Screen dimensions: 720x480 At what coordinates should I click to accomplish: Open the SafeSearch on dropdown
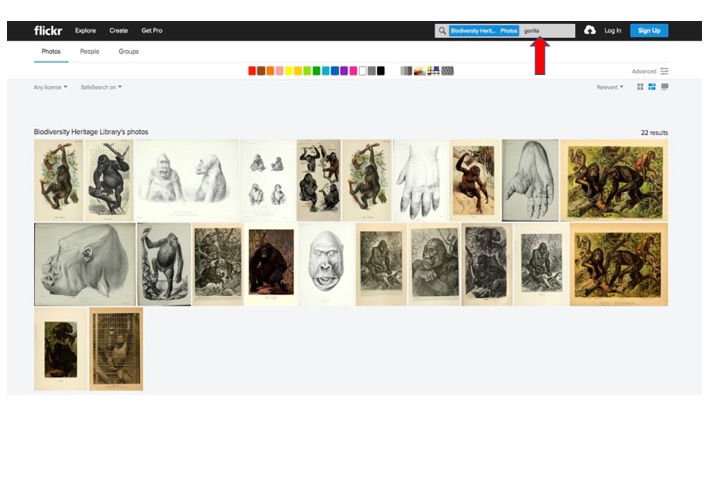pos(101,87)
